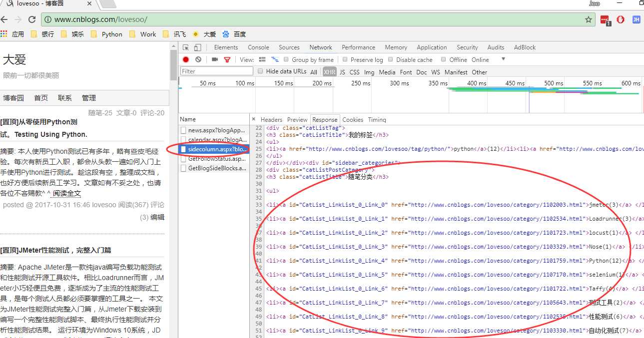Toggle the capture screenshots camera icon

coord(215,59)
